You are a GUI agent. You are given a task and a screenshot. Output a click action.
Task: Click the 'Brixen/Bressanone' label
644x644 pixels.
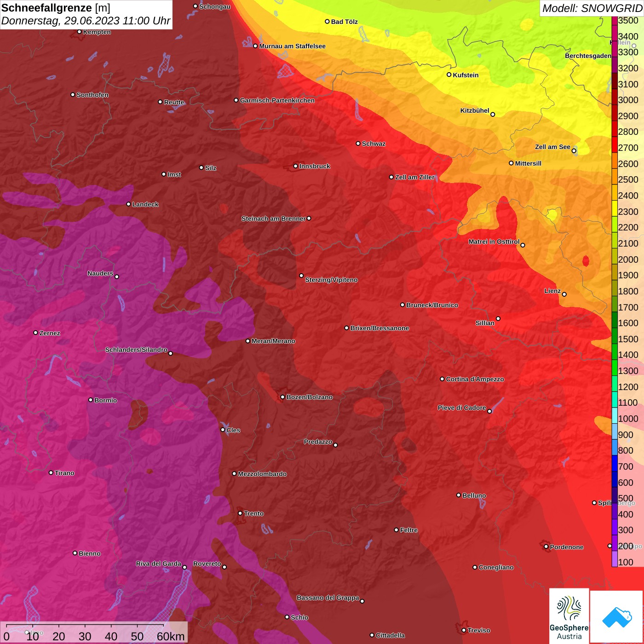pos(379,328)
